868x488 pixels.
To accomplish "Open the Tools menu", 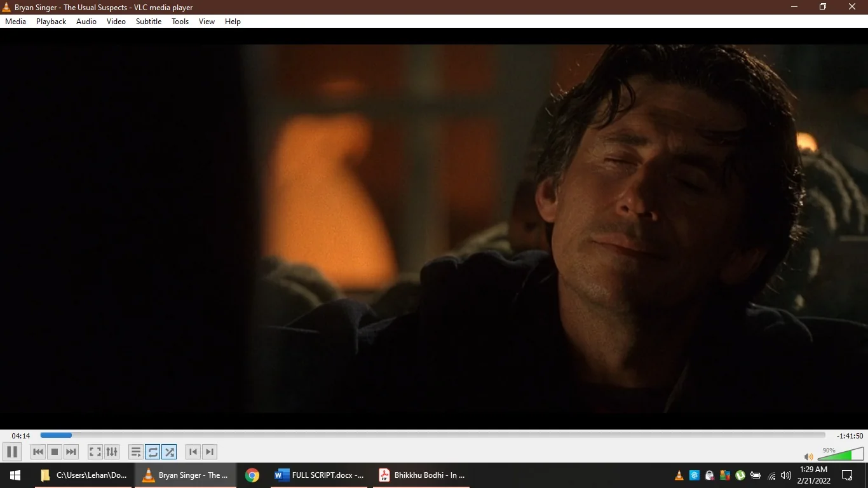I will point(180,22).
